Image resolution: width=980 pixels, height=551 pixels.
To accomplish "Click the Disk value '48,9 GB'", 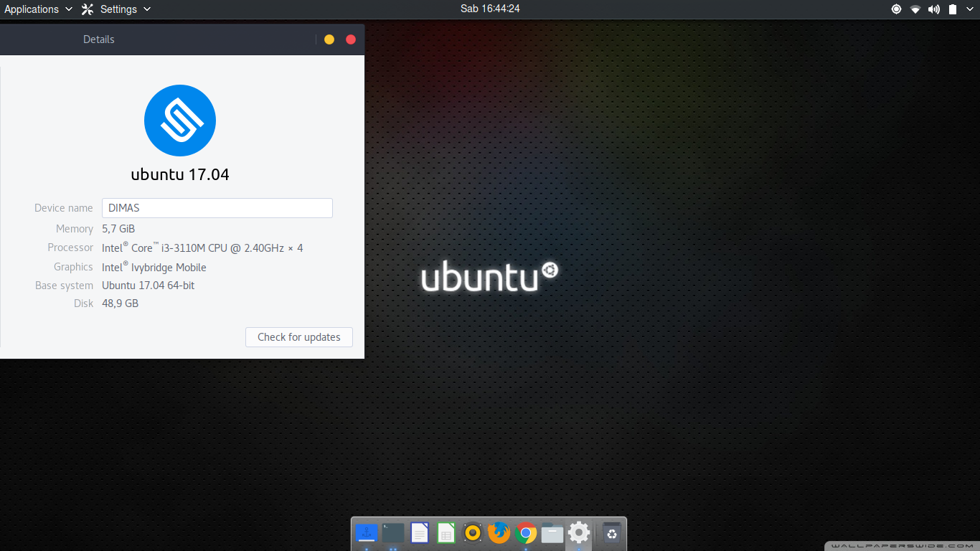I will [x=121, y=303].
